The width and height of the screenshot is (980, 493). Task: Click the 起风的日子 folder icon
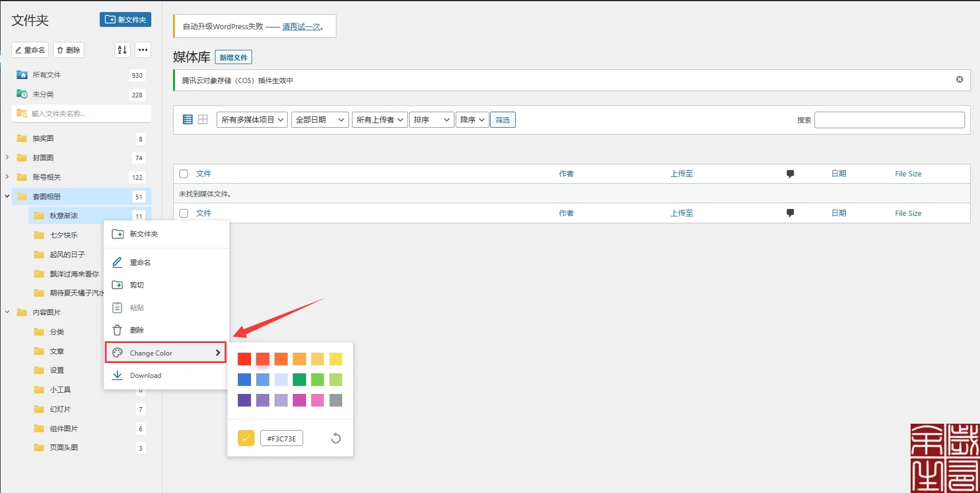39,255
